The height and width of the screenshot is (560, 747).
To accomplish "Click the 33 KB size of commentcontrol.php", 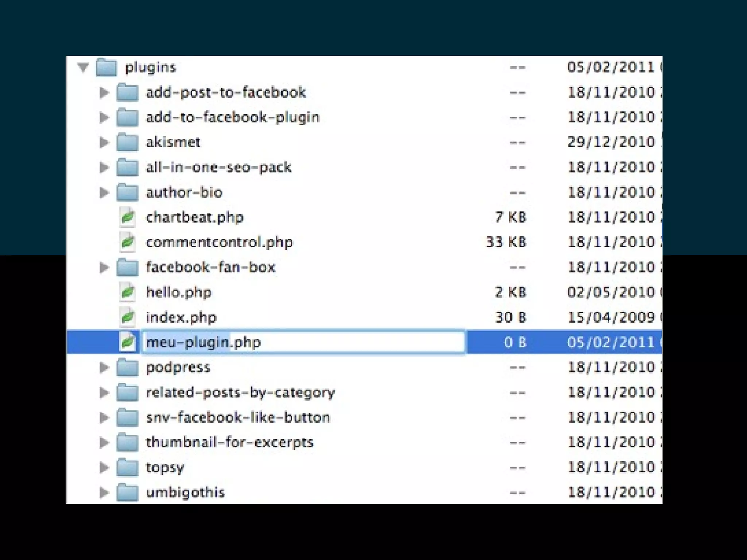I will (506, 242).
